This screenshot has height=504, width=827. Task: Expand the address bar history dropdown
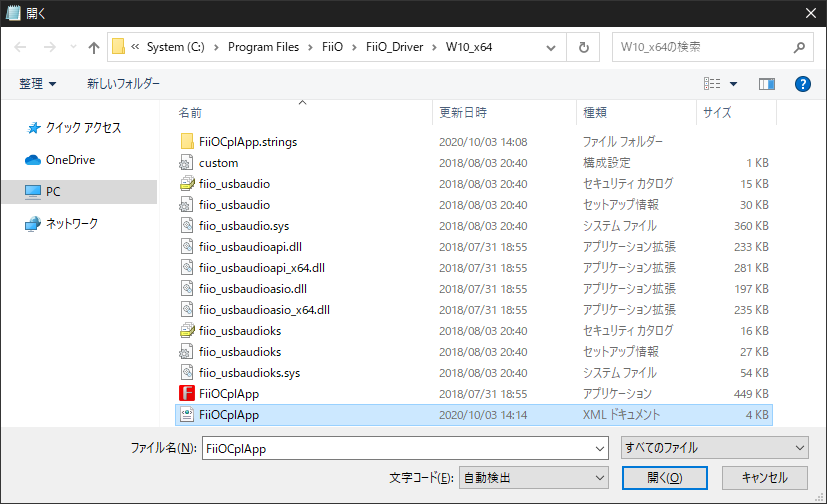[551, 47]
